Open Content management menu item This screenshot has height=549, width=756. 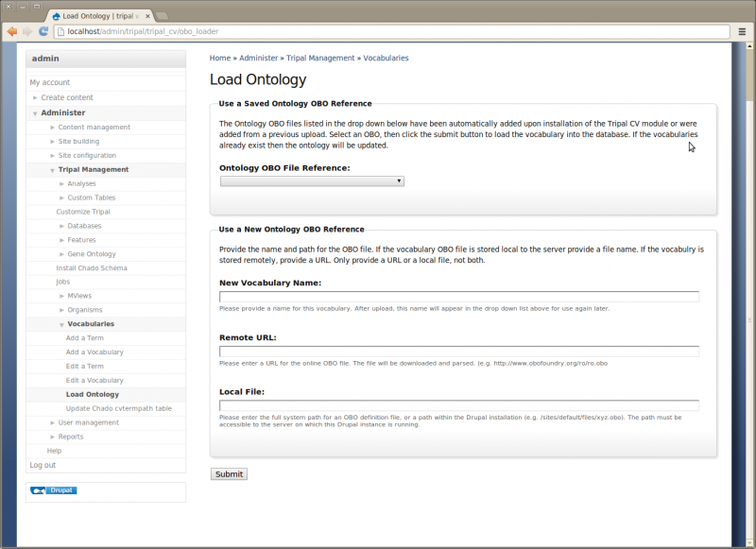click(94, 128)
